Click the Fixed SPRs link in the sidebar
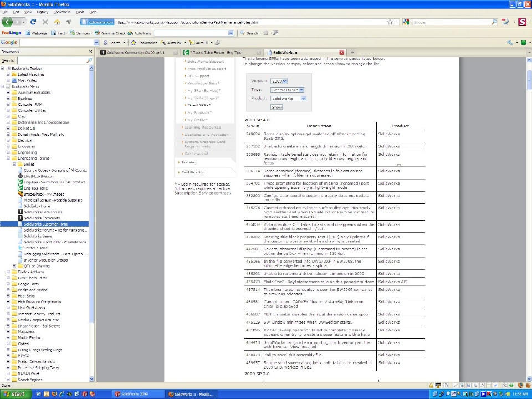This screenshot has width=532, height=399. click(199, 105)
